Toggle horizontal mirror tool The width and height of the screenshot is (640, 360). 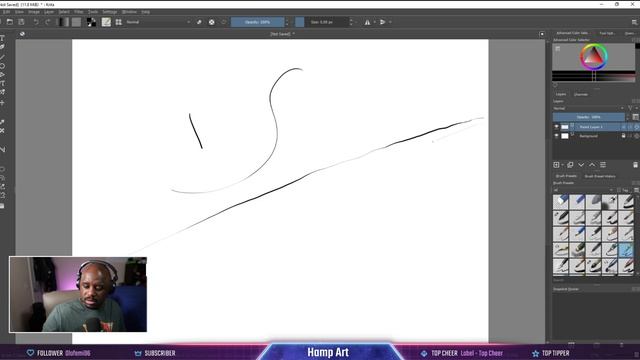coord(367,22)
